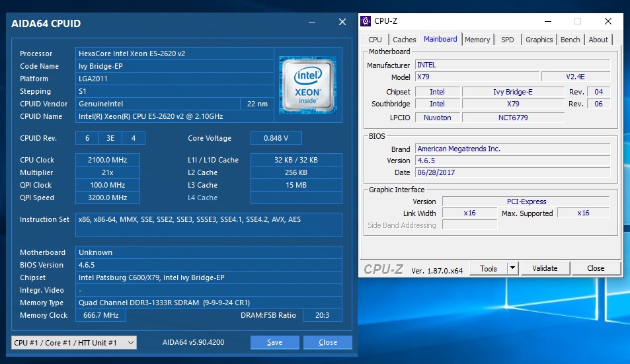Click the AIDA64 BIOS Version value 4.6.5
Screen dimensions: 630x364
208,265
